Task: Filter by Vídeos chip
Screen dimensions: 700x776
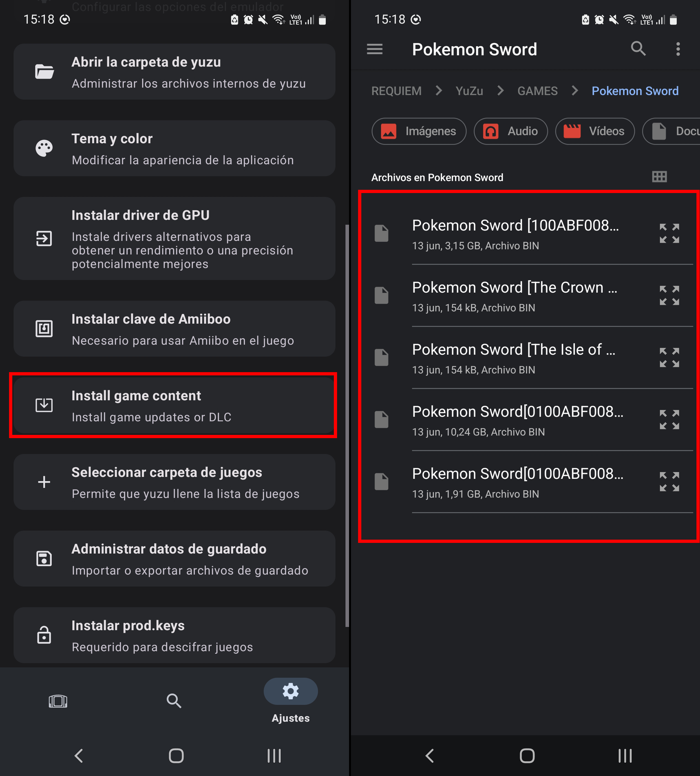Action: (x=595, y=131)
